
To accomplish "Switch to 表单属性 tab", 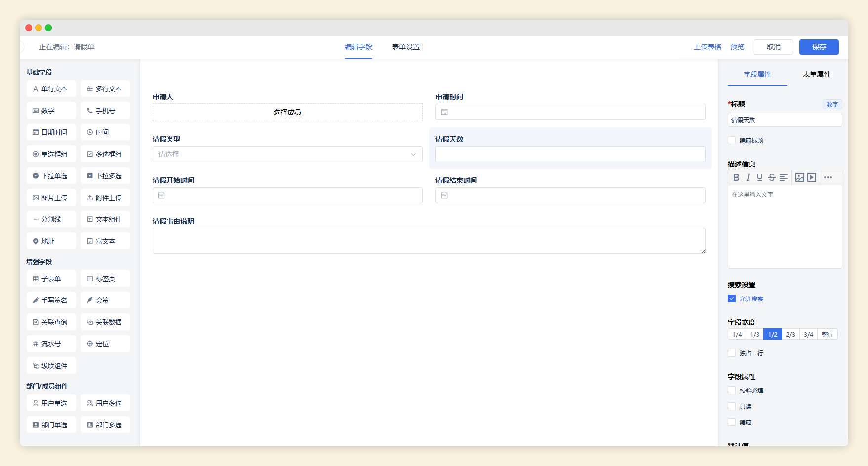I will point(817,74).
